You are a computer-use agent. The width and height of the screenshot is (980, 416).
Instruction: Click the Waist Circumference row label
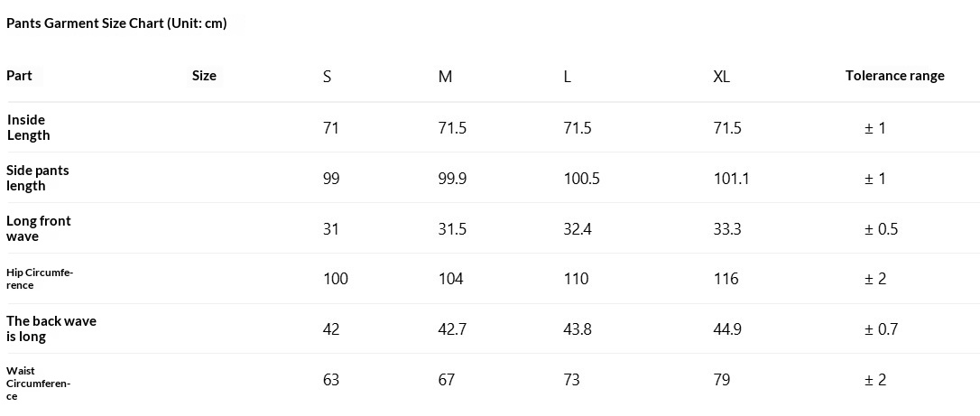[x=38, y=384]
